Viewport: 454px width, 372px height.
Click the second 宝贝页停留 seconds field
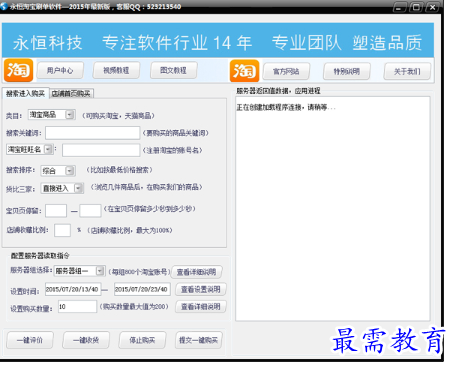click(90, 211)
